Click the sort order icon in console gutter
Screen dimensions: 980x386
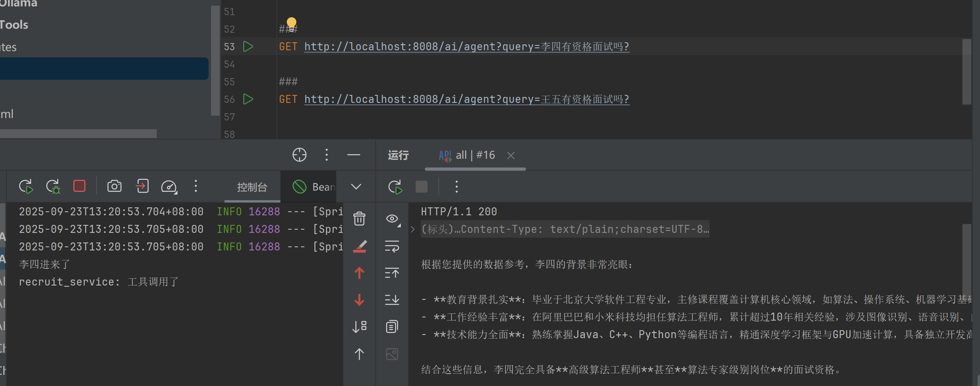point(359,327)
